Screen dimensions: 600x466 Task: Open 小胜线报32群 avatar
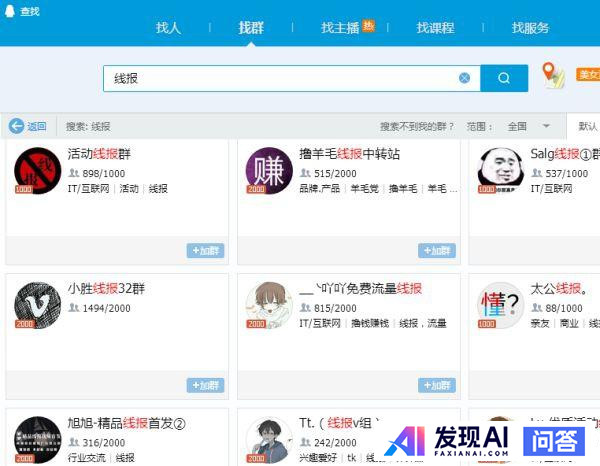[x=38, y=305]
